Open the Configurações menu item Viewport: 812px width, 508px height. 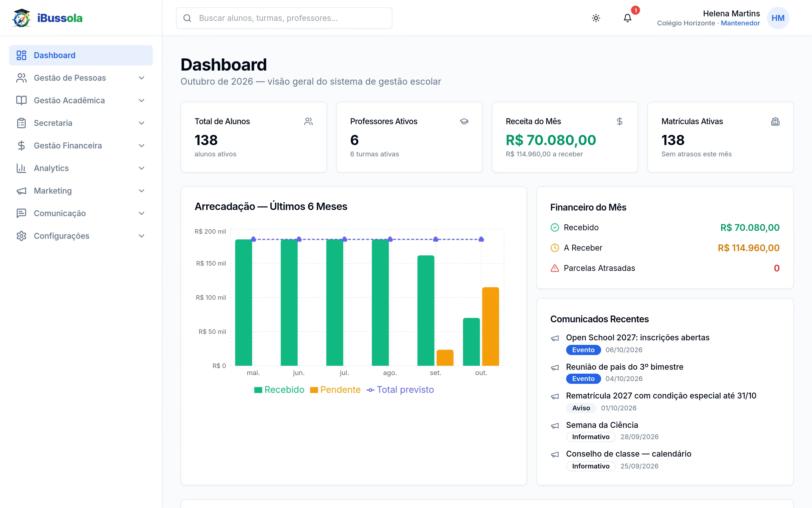point(81,236)
